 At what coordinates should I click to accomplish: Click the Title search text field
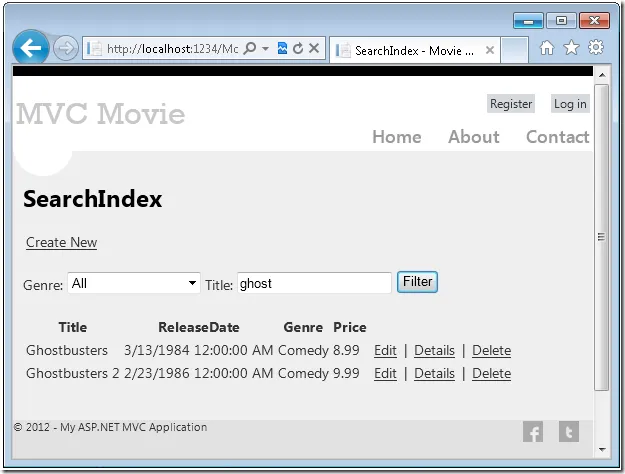314,284
